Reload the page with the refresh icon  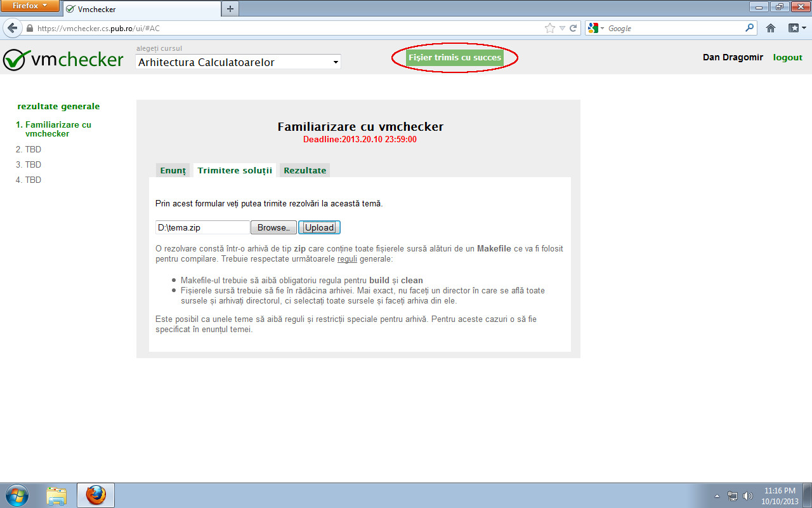[573, 28]
